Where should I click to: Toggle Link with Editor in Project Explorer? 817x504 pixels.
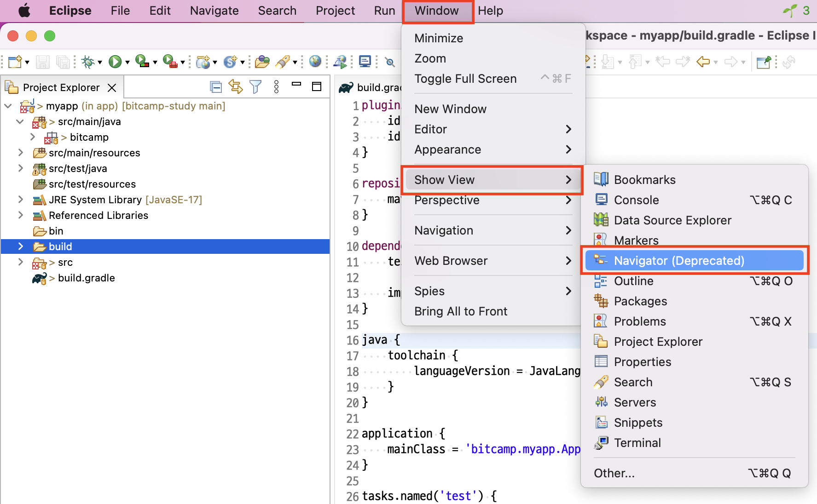coord(236,86)
